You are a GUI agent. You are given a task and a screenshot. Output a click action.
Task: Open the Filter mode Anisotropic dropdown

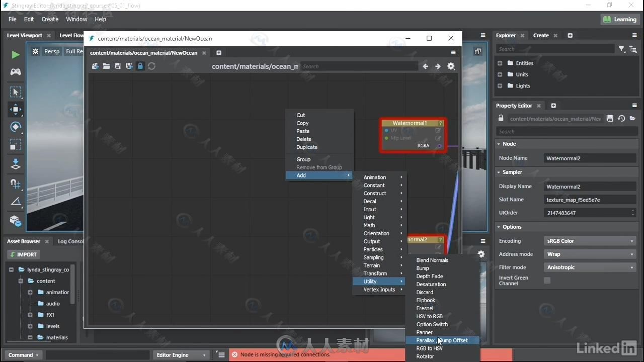click(590, 267)
